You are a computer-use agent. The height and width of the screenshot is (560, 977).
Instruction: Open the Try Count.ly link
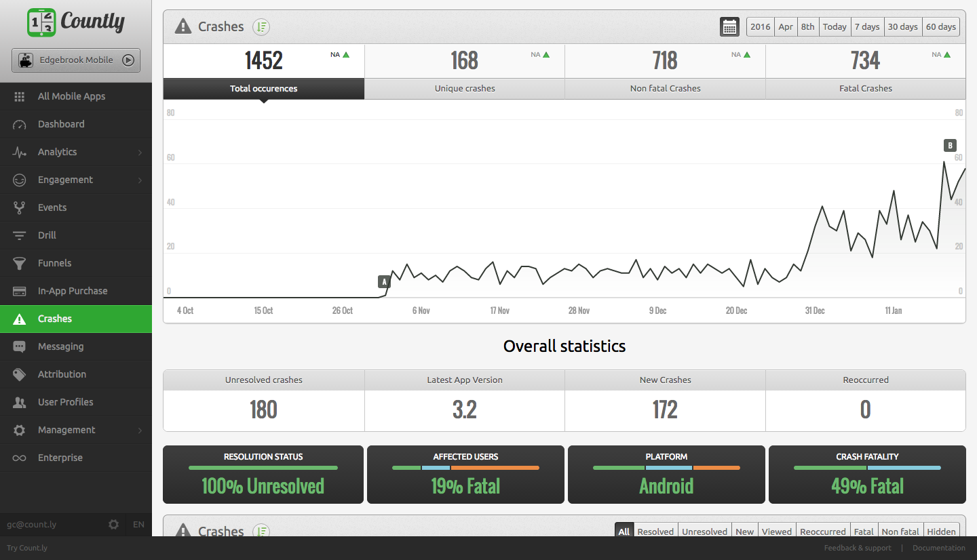27,548
